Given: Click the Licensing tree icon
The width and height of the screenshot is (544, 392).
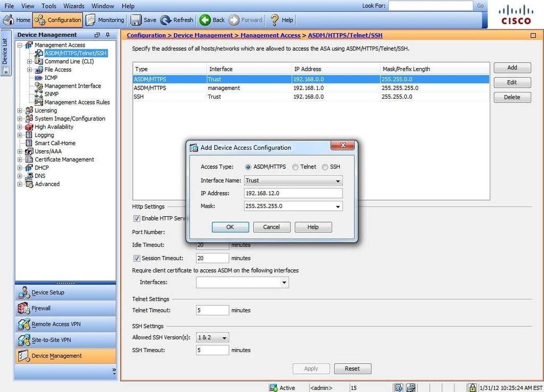Looking at the screenshot, I should [29, 110].
